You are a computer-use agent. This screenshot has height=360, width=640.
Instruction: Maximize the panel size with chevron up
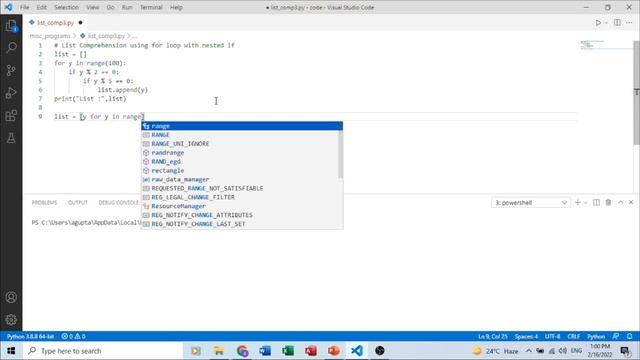pyautogui.click(x=620, y=202)
